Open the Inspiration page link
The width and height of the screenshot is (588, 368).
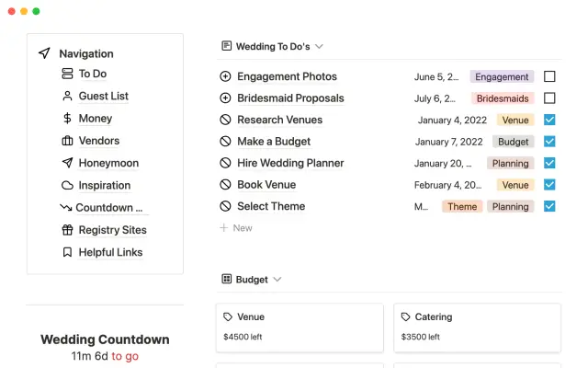[105, 185]
